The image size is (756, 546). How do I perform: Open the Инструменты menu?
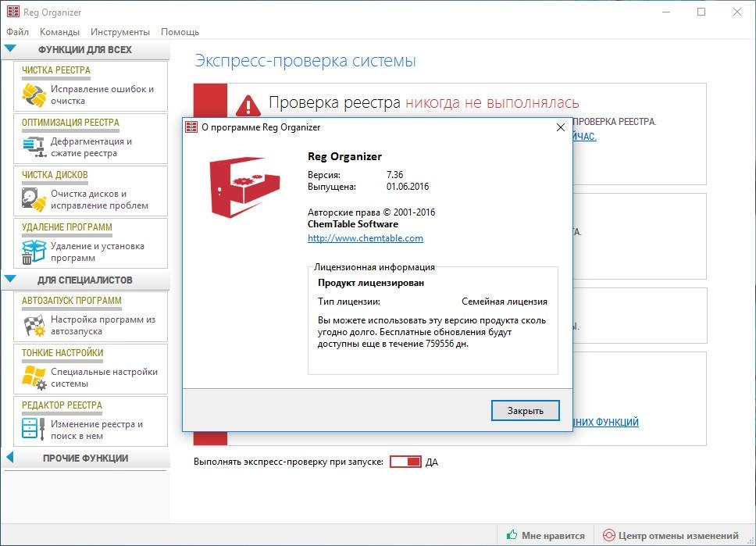click(x=120, y=32)
